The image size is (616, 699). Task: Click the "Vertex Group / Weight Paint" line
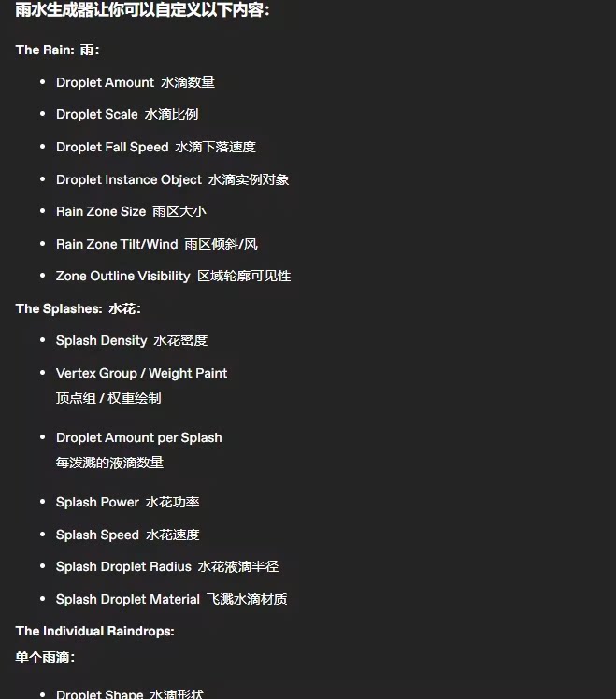tap(141, 373)
